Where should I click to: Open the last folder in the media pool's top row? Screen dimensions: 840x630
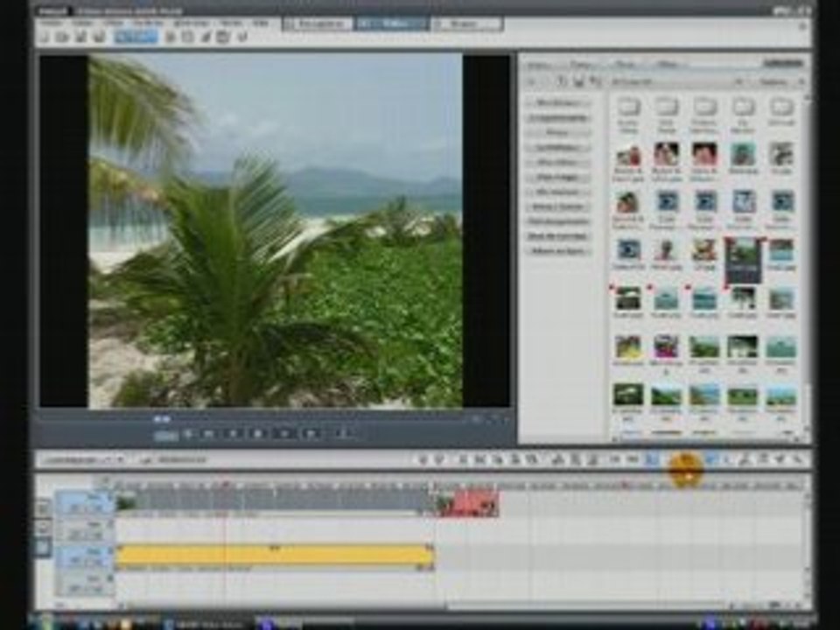click(780, 113)
